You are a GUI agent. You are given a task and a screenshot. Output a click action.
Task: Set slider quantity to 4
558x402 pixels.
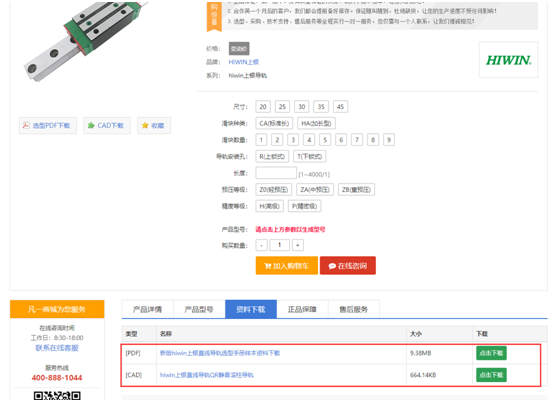click(309, 140)
